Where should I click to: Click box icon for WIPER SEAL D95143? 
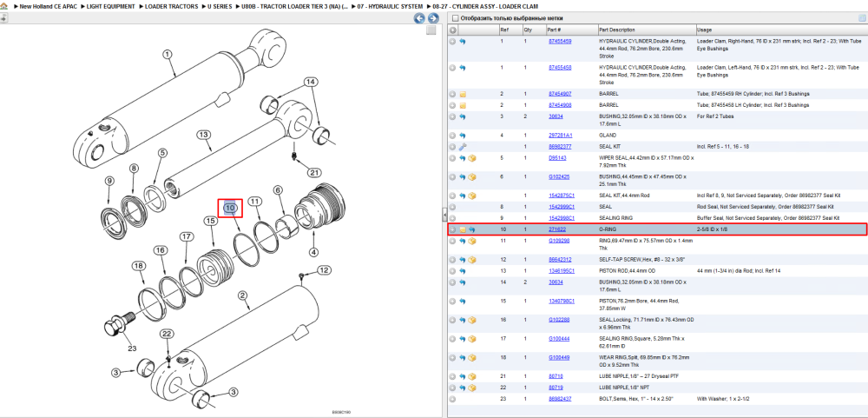pos(472,158)
